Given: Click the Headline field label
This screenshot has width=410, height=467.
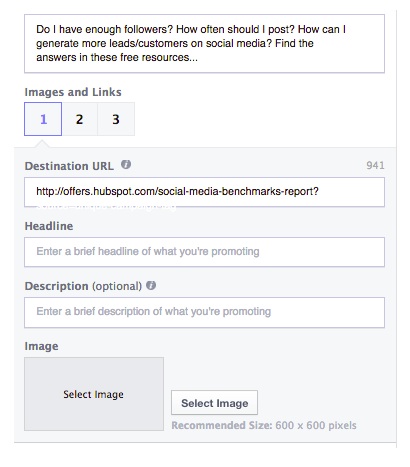Looking at the screenshot, I should click(49, 226).
